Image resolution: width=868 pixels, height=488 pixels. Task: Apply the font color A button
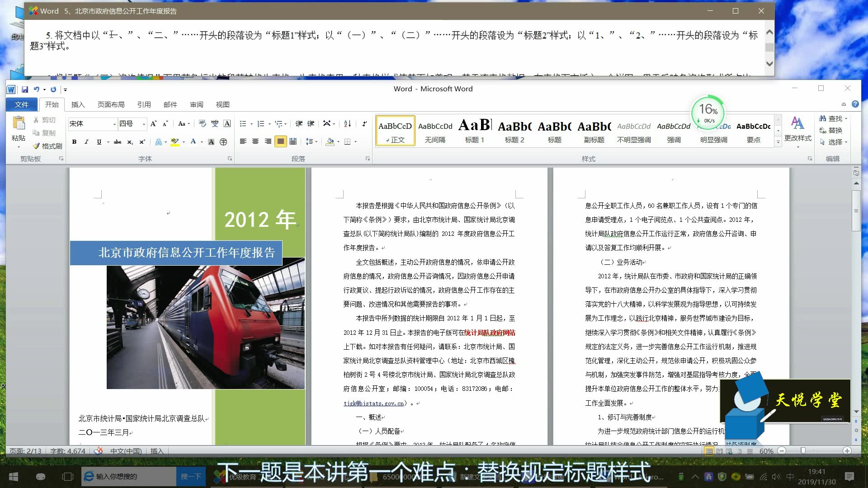[193, 141]
